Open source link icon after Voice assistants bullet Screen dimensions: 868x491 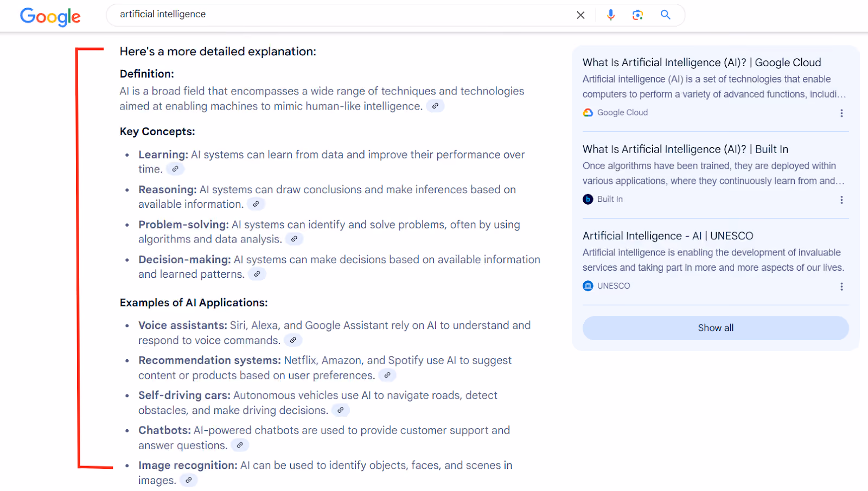293,340
